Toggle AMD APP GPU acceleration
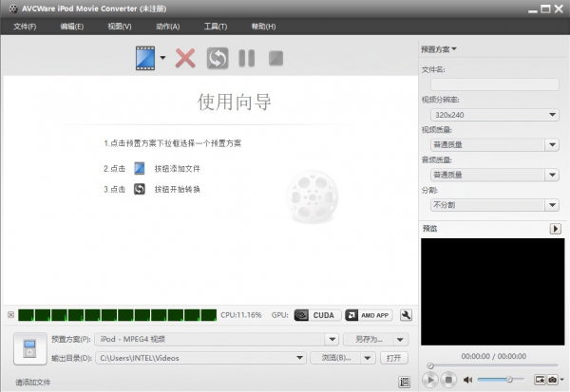 (x=369, y=315)
